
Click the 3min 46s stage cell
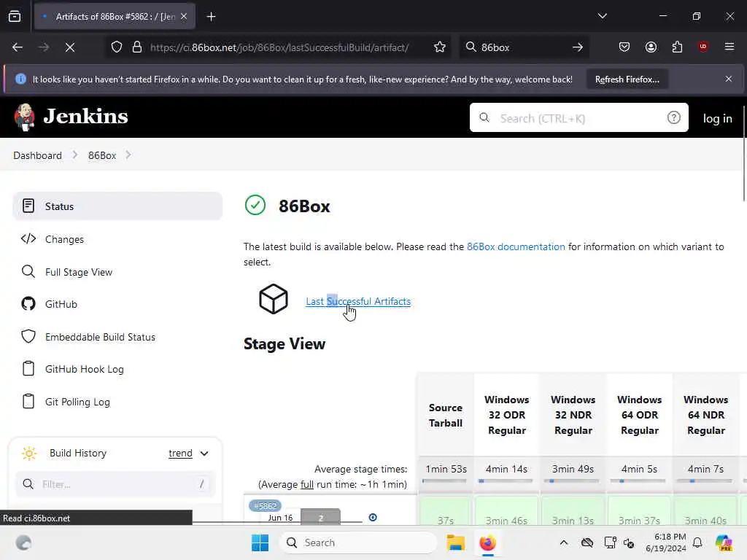(506, 512)
